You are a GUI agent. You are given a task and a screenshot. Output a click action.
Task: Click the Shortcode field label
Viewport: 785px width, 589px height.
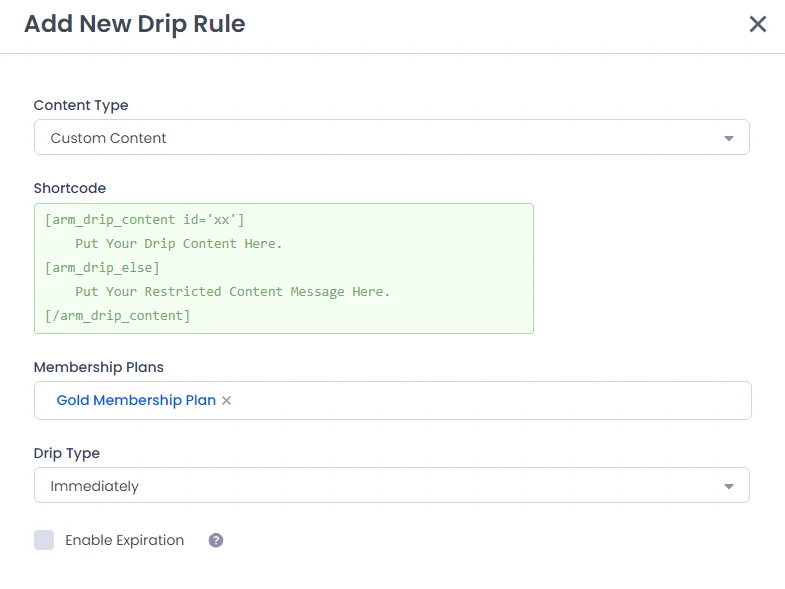click(70, 188)
